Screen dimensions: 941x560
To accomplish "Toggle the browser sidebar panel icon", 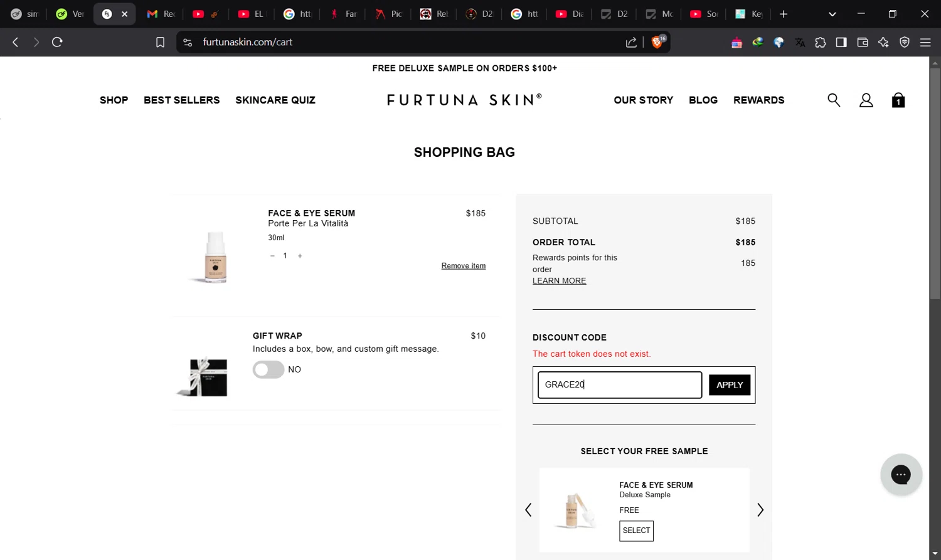I will click(x=841, y=42).
